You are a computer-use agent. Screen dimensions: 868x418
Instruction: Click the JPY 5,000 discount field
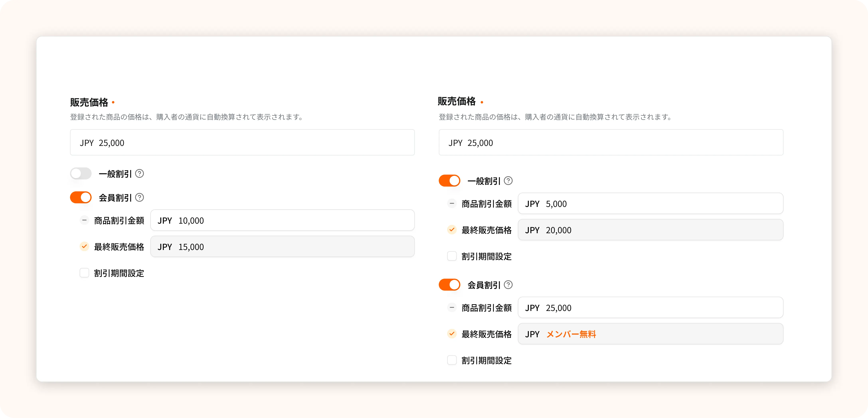(650, 204)
